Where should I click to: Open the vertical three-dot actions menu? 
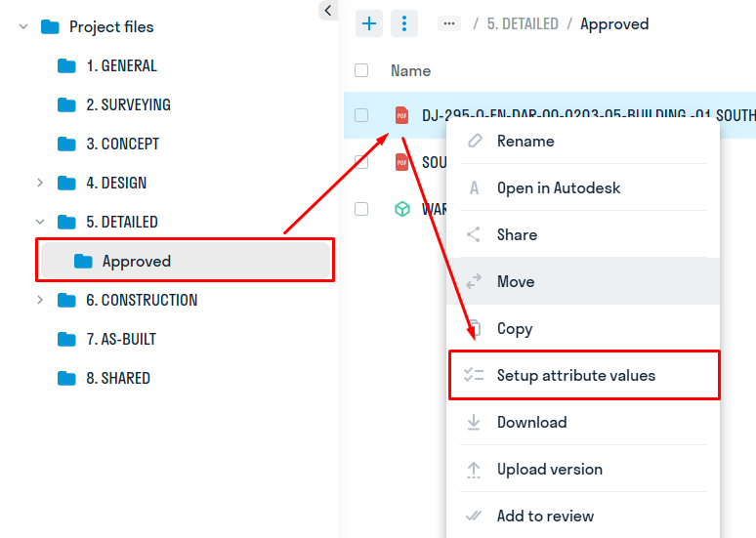404,23
